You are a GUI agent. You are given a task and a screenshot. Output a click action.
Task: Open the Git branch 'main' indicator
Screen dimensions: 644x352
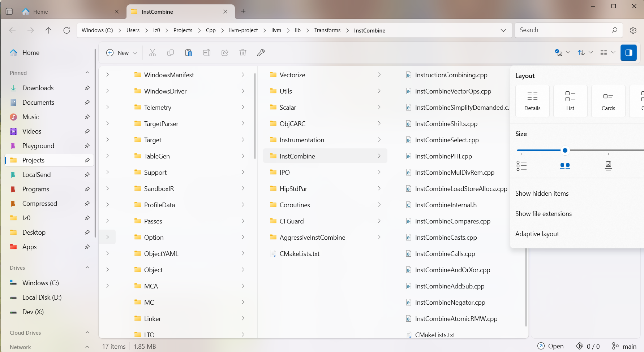[x=624, y=346]
